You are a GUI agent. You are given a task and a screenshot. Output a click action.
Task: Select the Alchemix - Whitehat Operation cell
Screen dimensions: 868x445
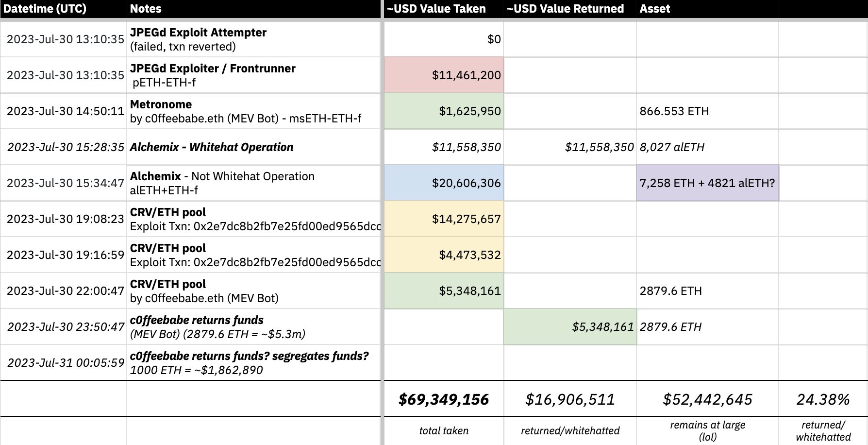[x=253, y=147]
